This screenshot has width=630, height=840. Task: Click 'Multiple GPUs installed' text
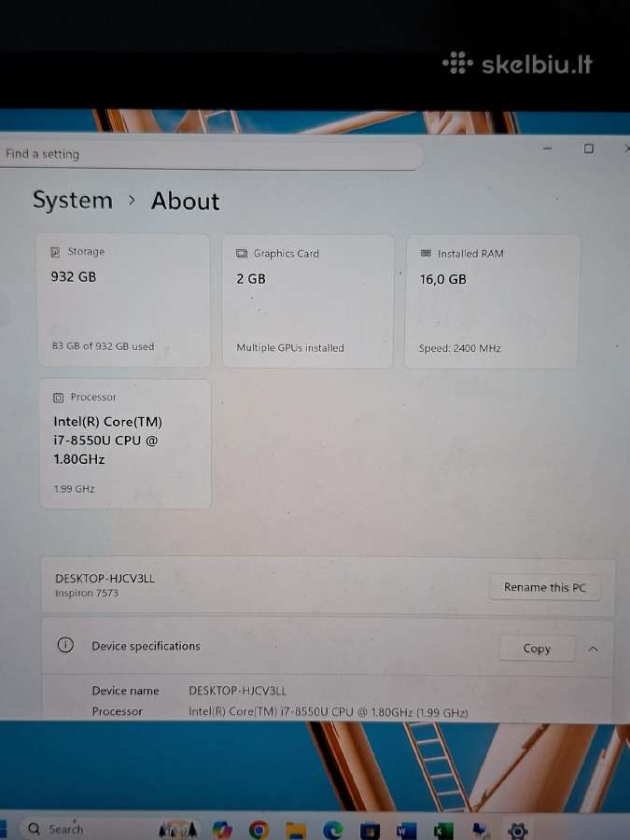pyautogui.click(x=290, y=348)
